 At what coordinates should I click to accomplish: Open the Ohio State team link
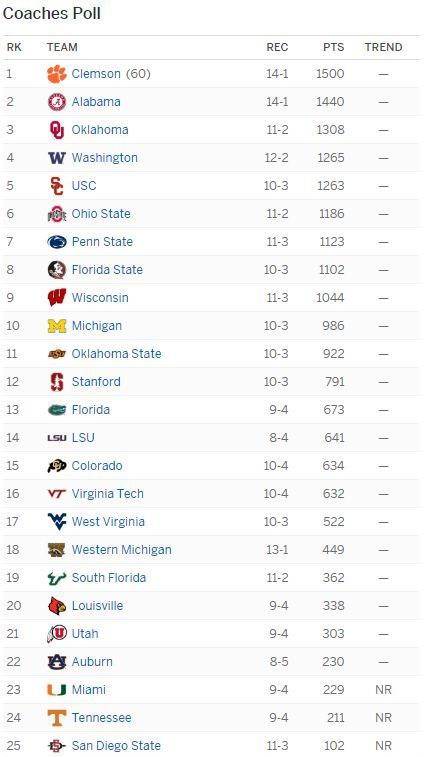(x=101, y=214)
